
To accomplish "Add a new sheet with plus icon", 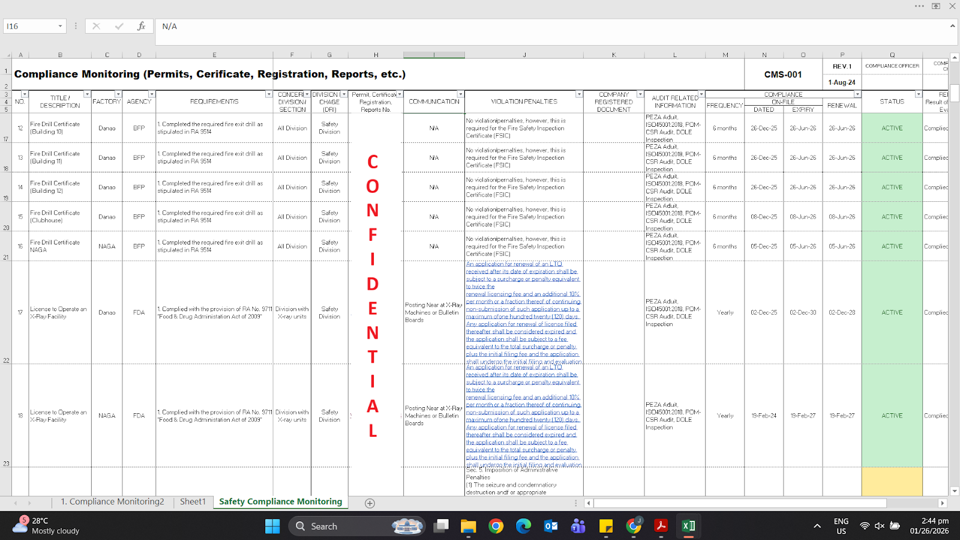I will (x=370, y=503).
